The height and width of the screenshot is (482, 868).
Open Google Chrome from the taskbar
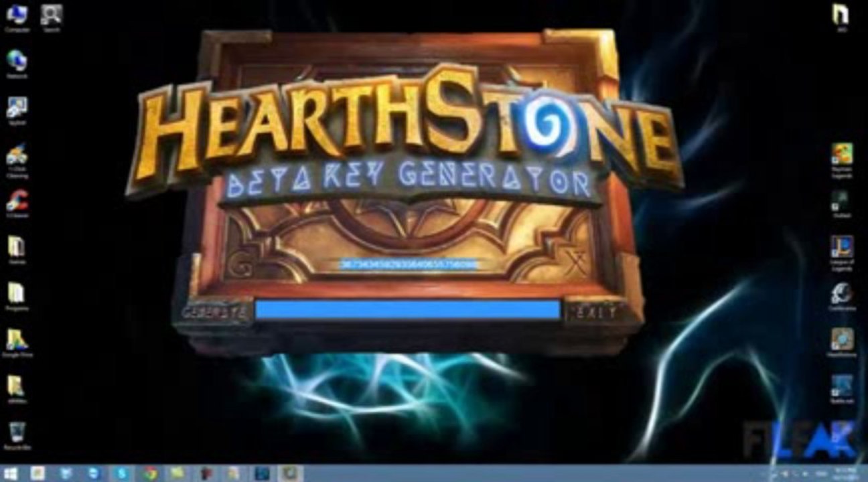pos(150,474)
